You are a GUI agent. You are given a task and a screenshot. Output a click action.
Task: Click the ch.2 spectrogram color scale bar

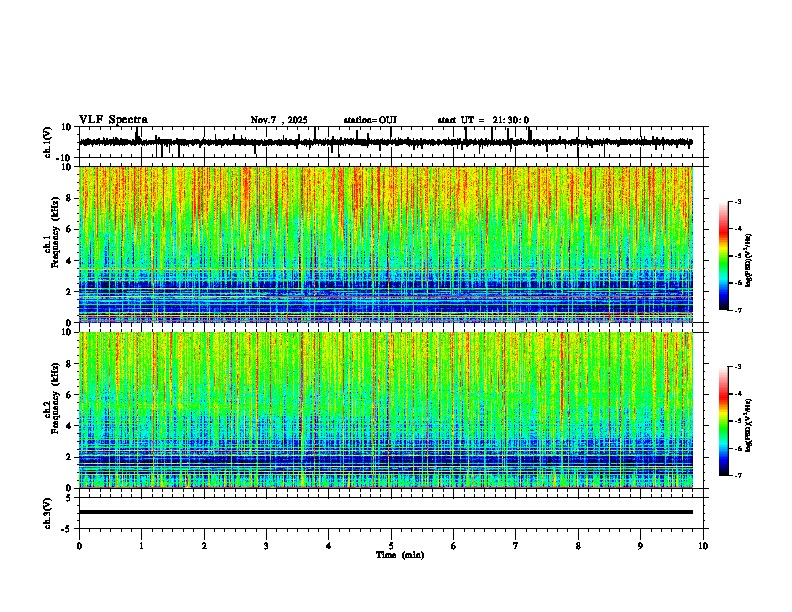[x=723, y=421]
